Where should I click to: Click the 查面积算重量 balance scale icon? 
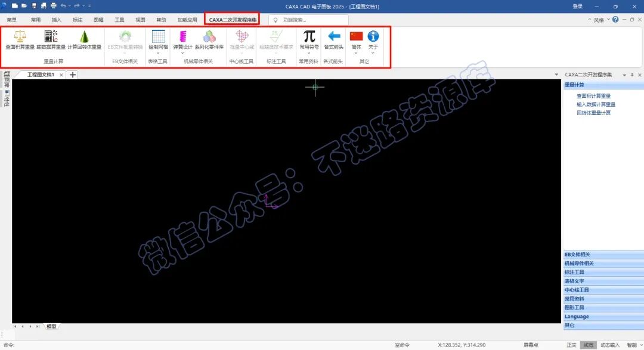point(20,36)
